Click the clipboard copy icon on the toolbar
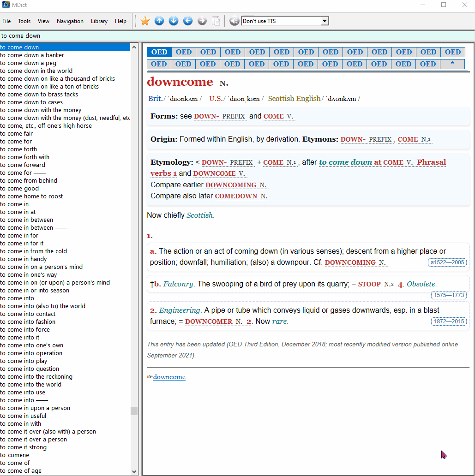The height and width of the screenshot is (476, 475). tap(216, 21)
